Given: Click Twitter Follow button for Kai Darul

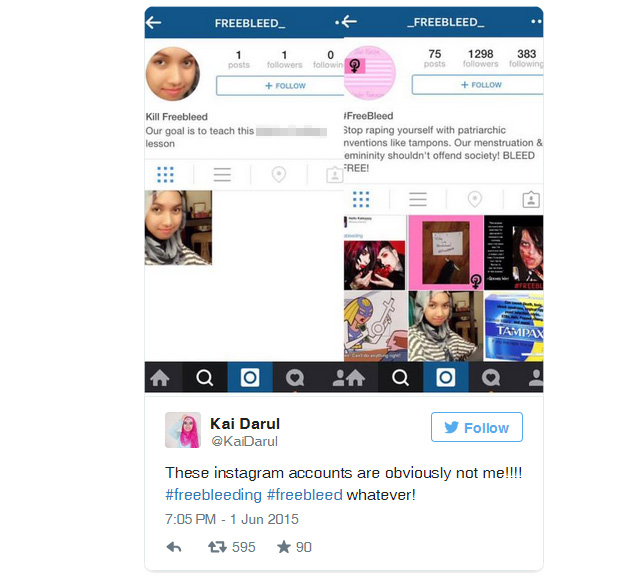Looking at the screenshot, I should pos(477,427).
